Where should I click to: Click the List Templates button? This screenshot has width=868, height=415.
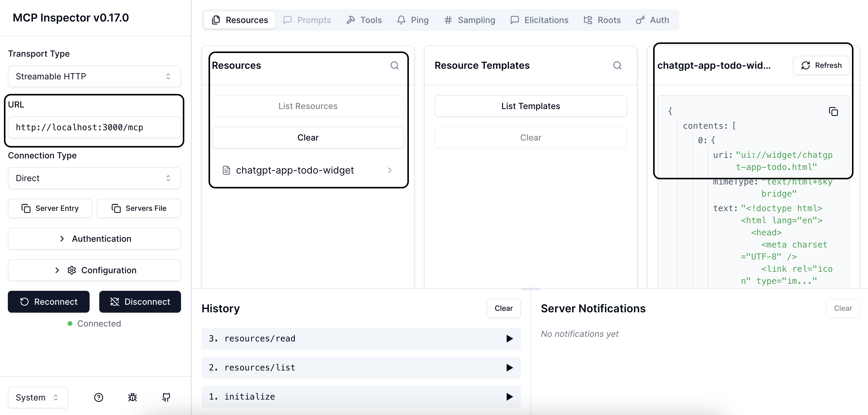530,106
